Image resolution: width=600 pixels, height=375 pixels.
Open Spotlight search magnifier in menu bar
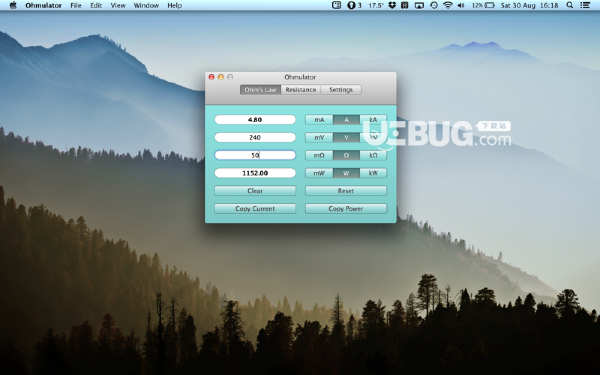pos(570,5)
